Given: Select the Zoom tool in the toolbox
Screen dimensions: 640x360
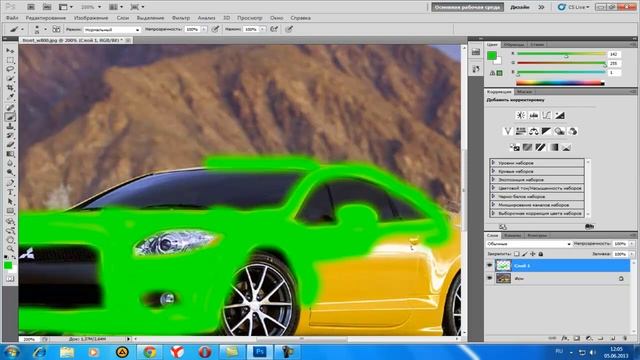Looking at the screenshot, I should (x=10, y=249).
